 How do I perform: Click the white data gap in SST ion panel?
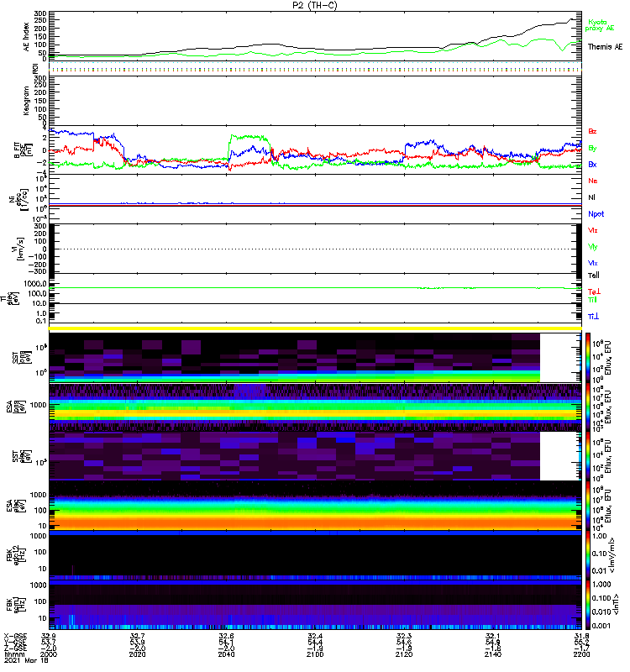(x=559, y=358)
